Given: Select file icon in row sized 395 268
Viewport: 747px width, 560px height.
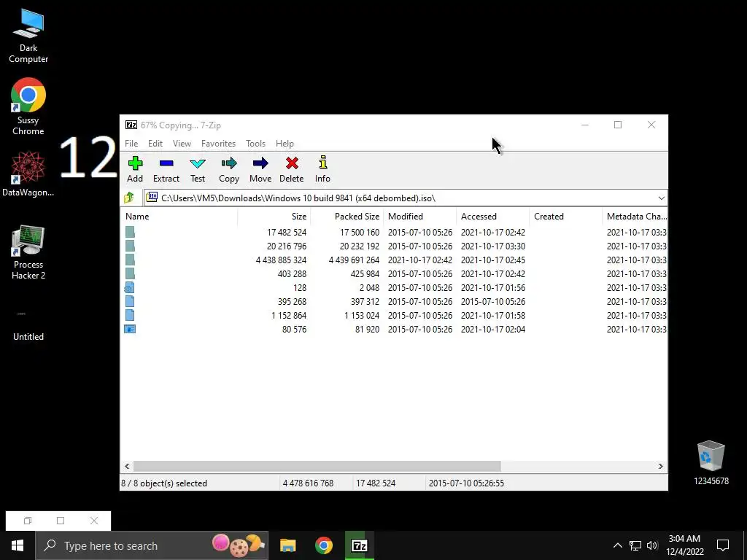Looking at the screenshot, I should [130, 301].
